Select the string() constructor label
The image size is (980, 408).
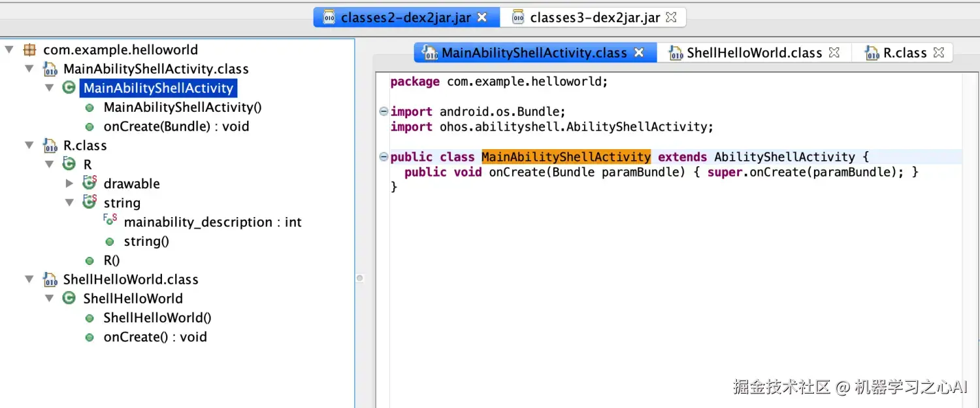pyautogui.click(x=146, y=241)
